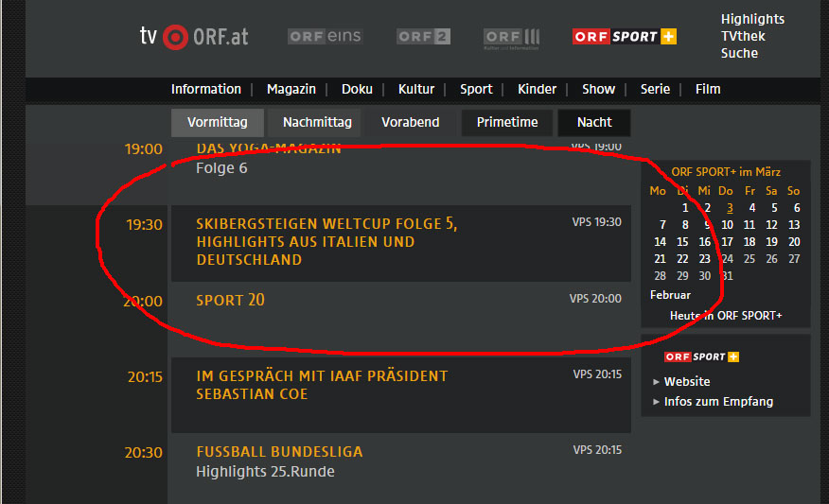This screenshot has width=829, height=504.
Task: Click the Highlights 25.Runde subtitle
Action: click(x=265, y=471)
